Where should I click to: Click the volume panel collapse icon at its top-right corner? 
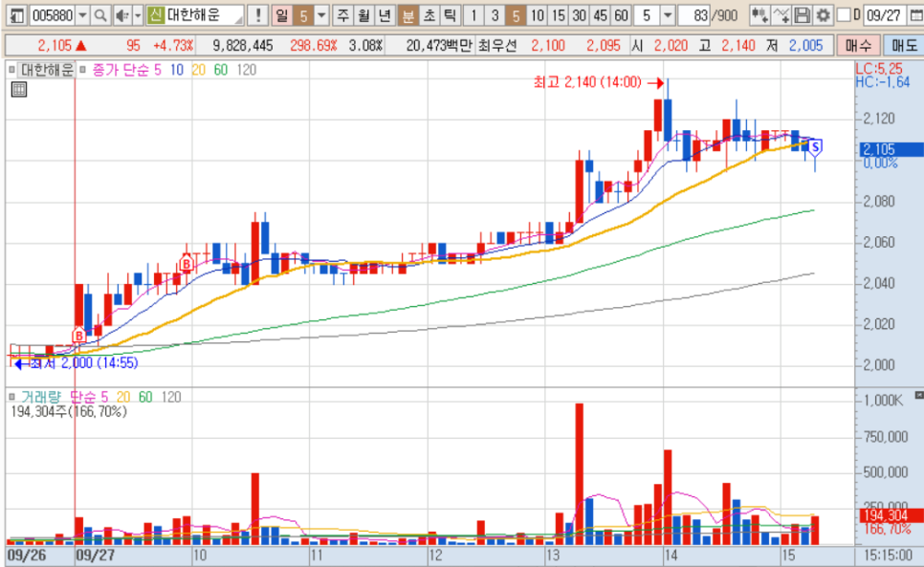point(918,395)
